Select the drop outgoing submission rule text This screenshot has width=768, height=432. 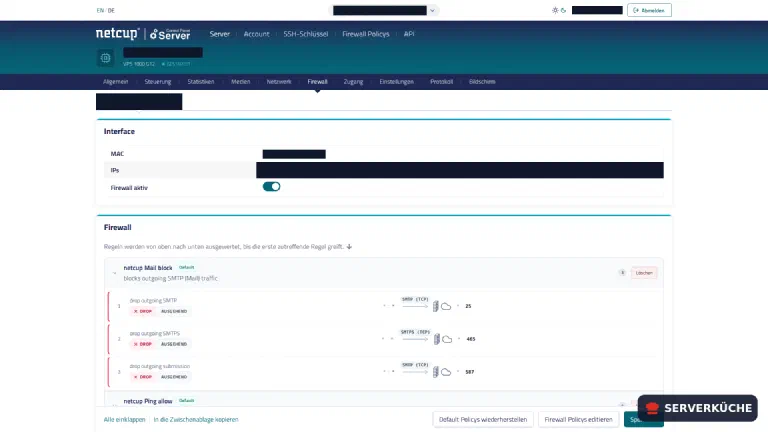tap(160, 366)
